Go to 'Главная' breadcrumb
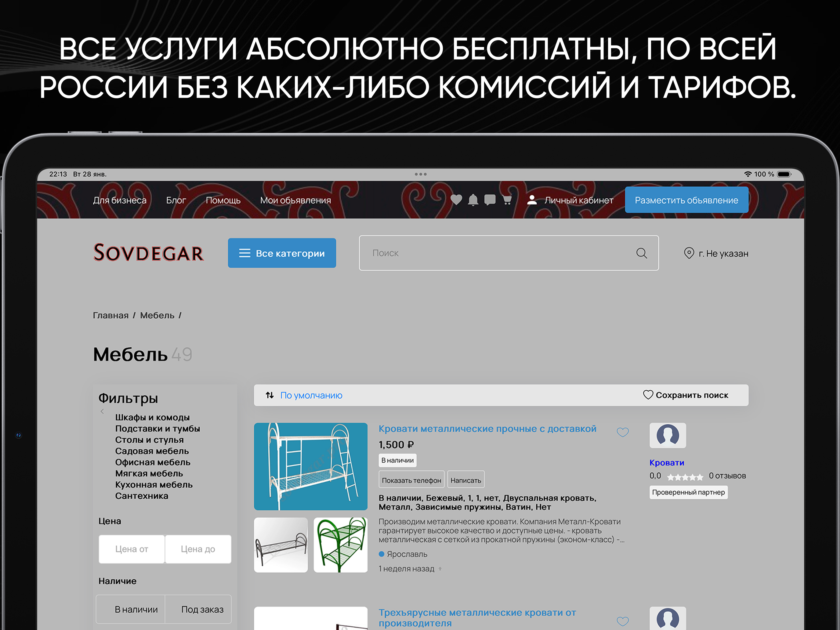The height and width of the screenshot is (630, 840). coord(111,315)
